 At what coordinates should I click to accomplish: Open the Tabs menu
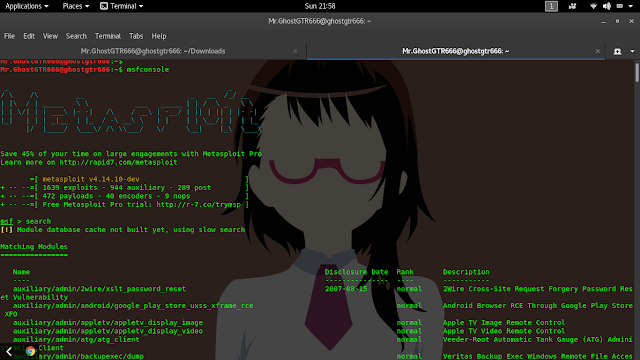pos(136,36)
